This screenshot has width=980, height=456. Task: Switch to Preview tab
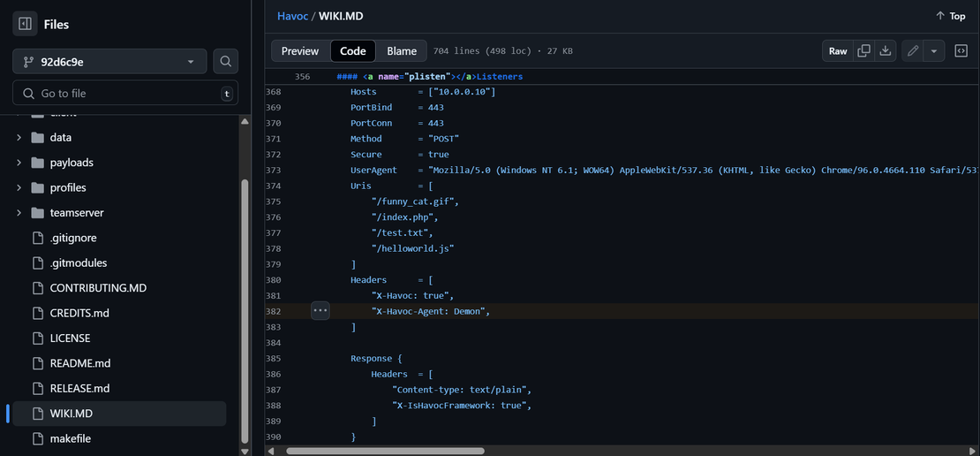click(300, 51)
